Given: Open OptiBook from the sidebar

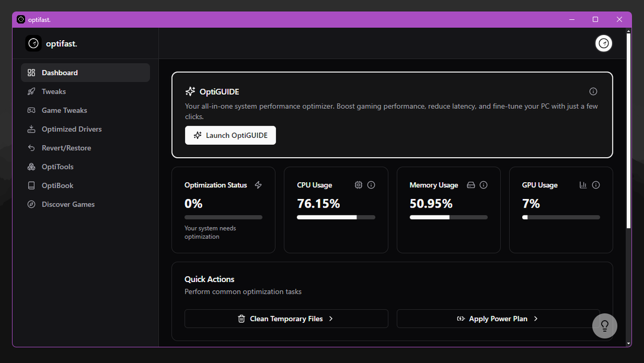Looking at the screenshot, I should coord(85,186).
